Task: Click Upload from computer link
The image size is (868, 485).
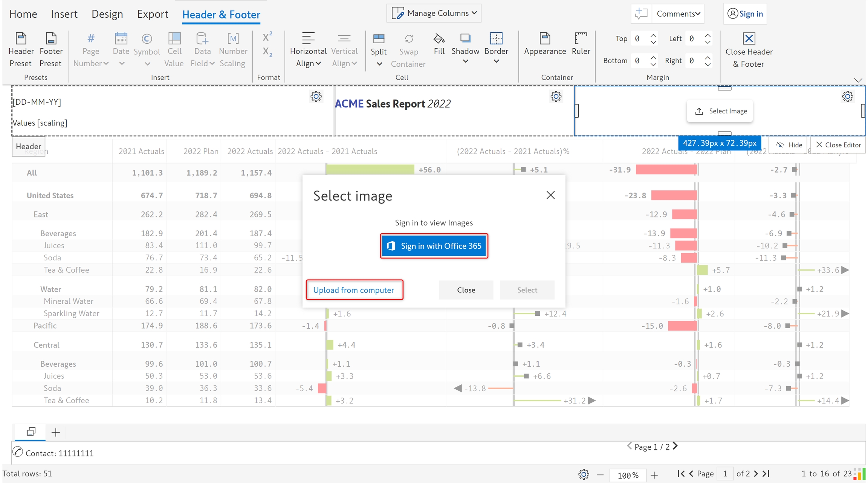Action: [354, 290]
